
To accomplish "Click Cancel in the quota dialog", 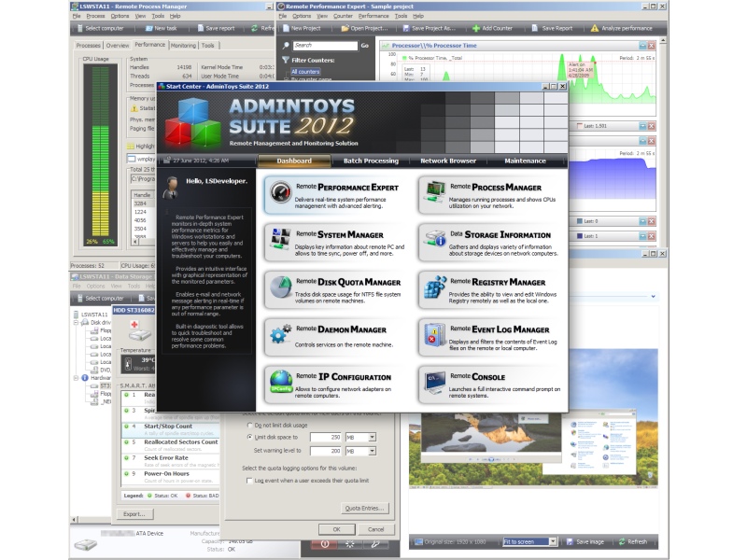I will pyautogui.click(x=376, y=529).
